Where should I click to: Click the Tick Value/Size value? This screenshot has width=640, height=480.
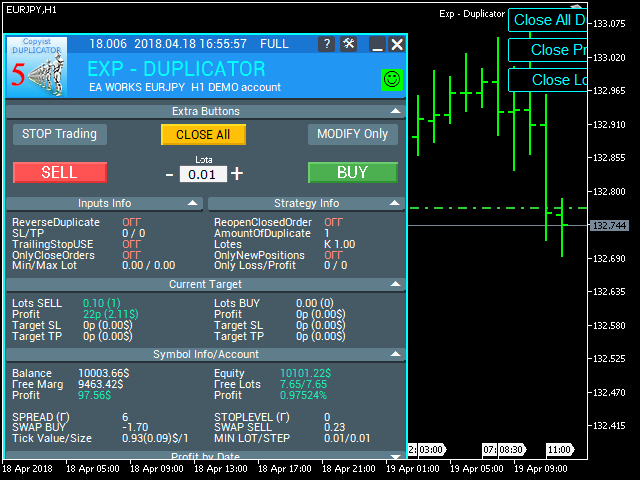(x=155, y=438)
